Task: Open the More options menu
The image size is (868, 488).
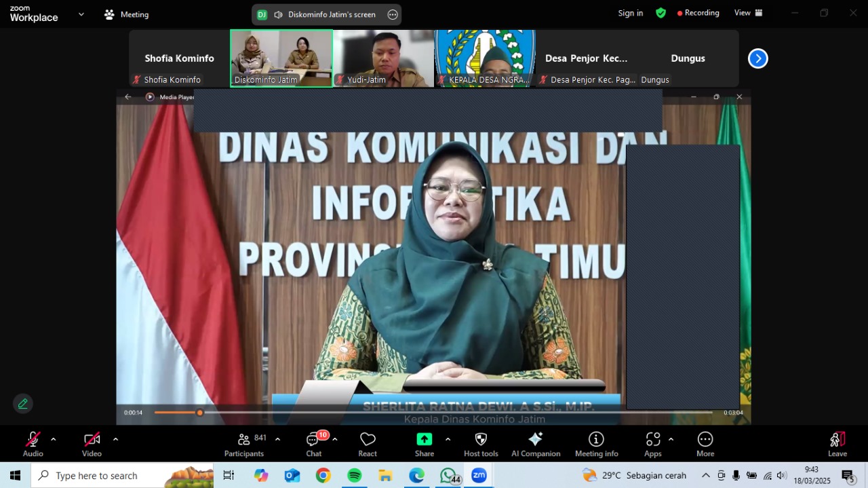Action: pyautogui.click(x=705, y=444)
